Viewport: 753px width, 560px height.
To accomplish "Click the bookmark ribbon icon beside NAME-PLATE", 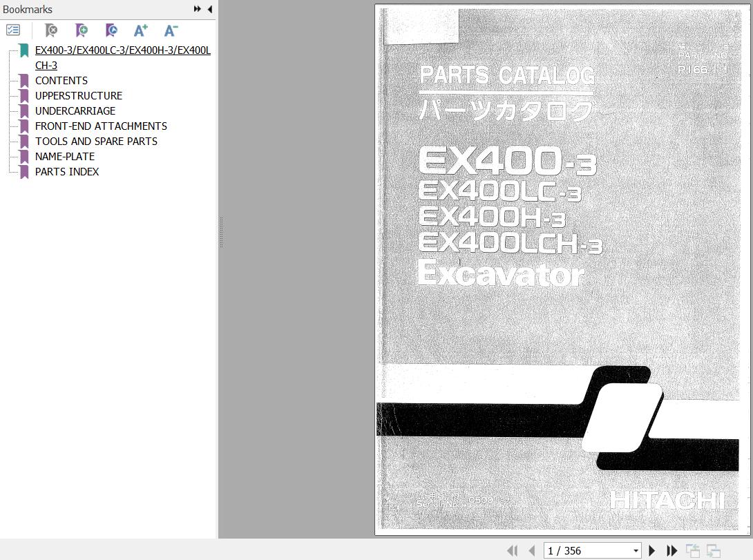I will click(24, 157).
